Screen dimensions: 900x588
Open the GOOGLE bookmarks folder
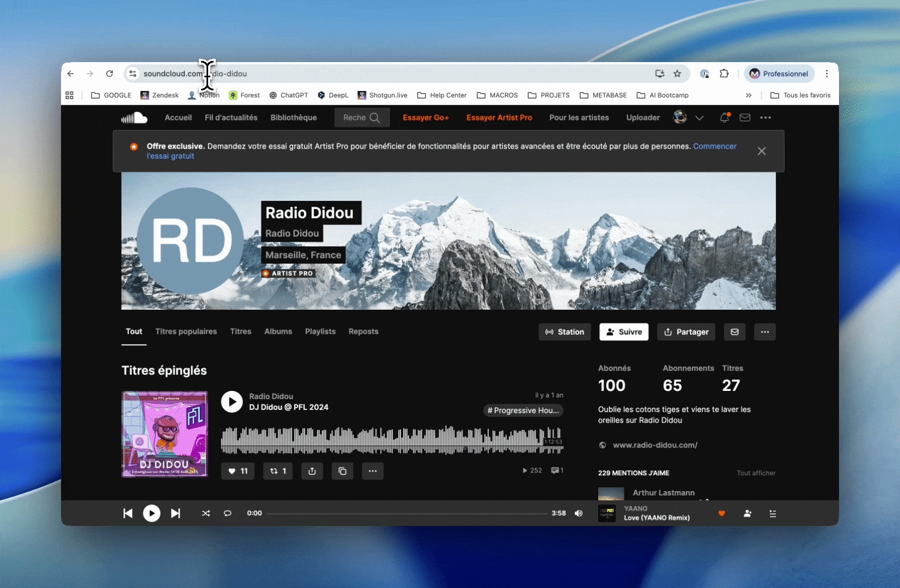click(x=111, y=95)
